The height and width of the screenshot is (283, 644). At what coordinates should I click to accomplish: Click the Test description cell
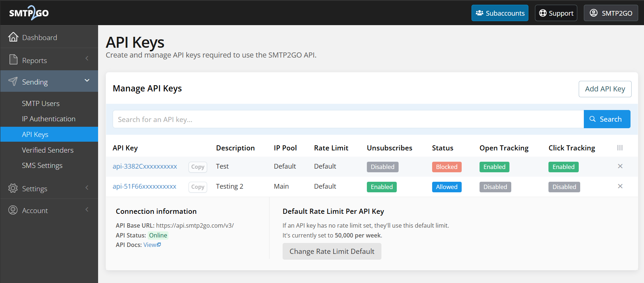coord(222,166)
